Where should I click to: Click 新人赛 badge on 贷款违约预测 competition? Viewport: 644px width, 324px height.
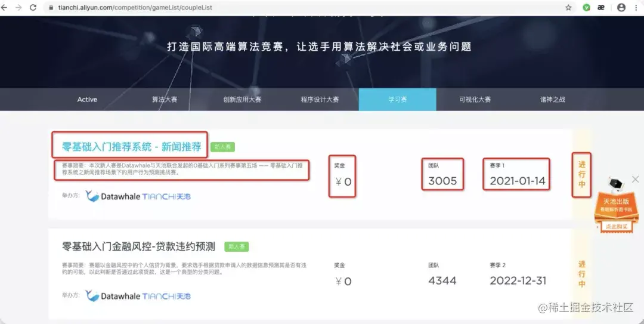point(237,246)
